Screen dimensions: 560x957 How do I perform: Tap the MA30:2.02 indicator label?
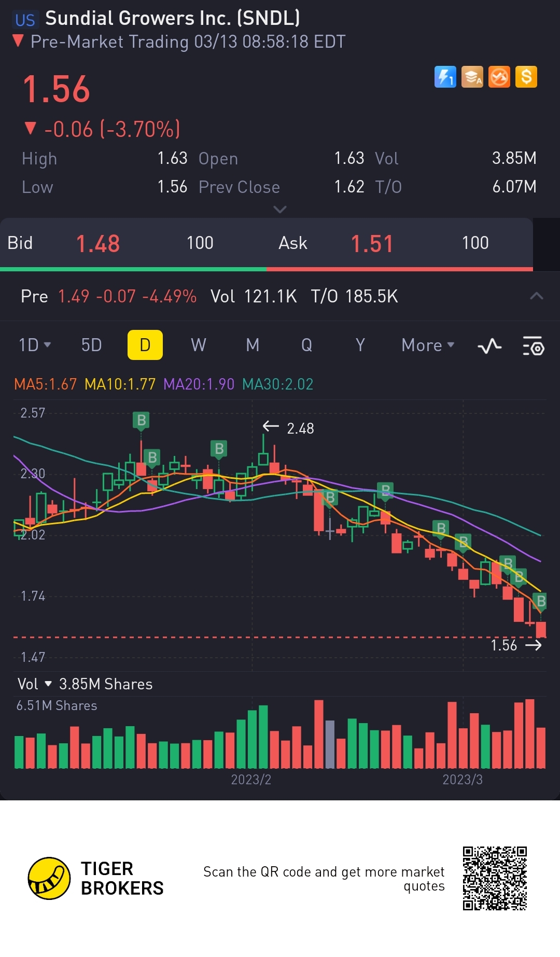(x=278, y=384)
